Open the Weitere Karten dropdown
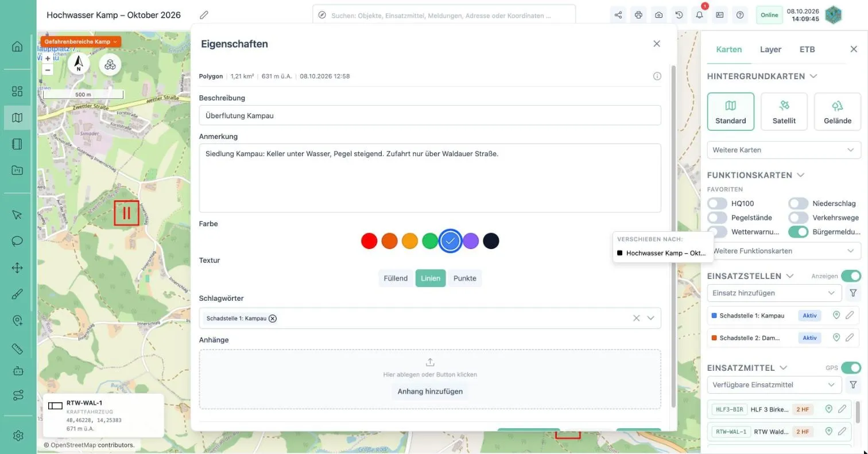Screen dimensions: 868x454 point(784,150)
